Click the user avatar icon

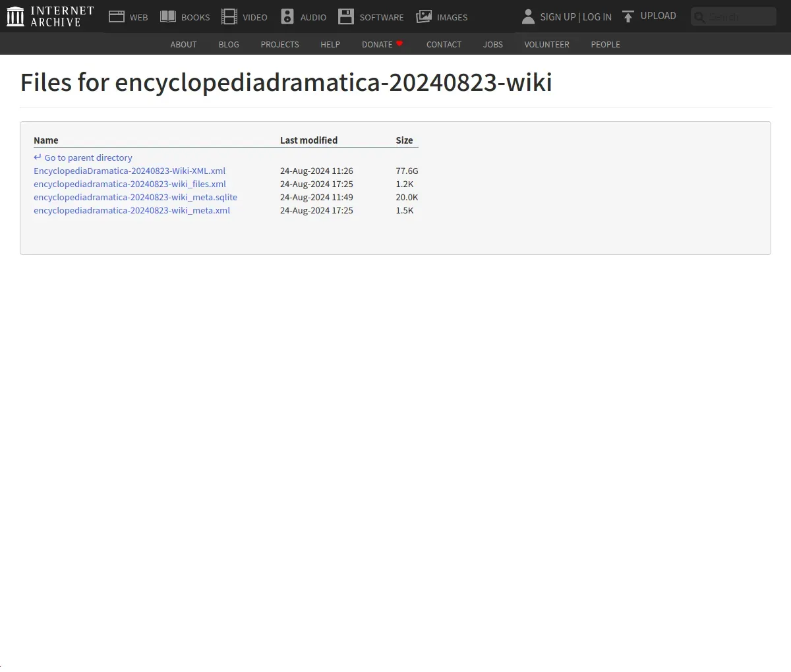528,16
